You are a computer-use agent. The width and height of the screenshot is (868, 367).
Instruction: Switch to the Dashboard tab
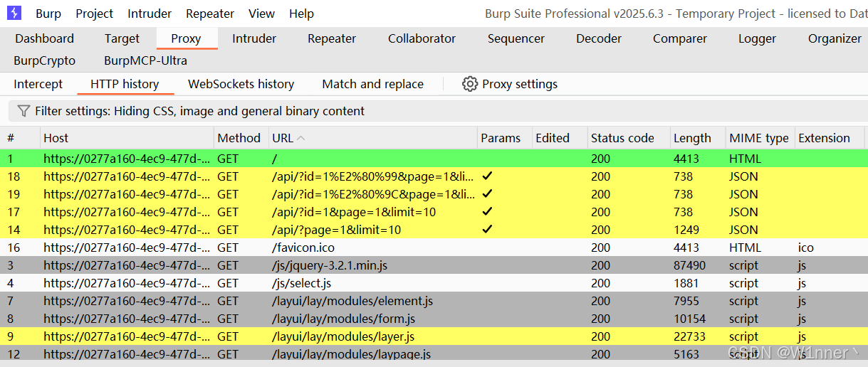(44, 38)
